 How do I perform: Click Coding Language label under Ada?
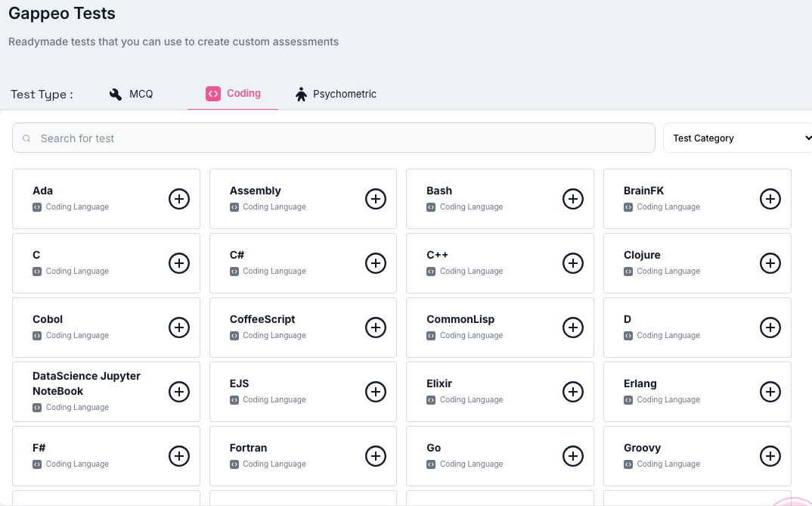77,206
